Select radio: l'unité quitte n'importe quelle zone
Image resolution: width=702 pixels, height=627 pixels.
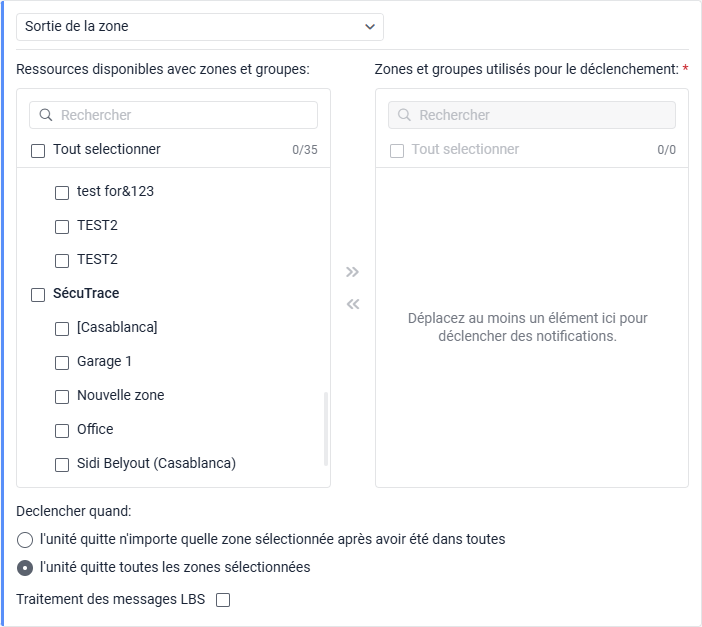pyautogui.click(x=25, y=540)
